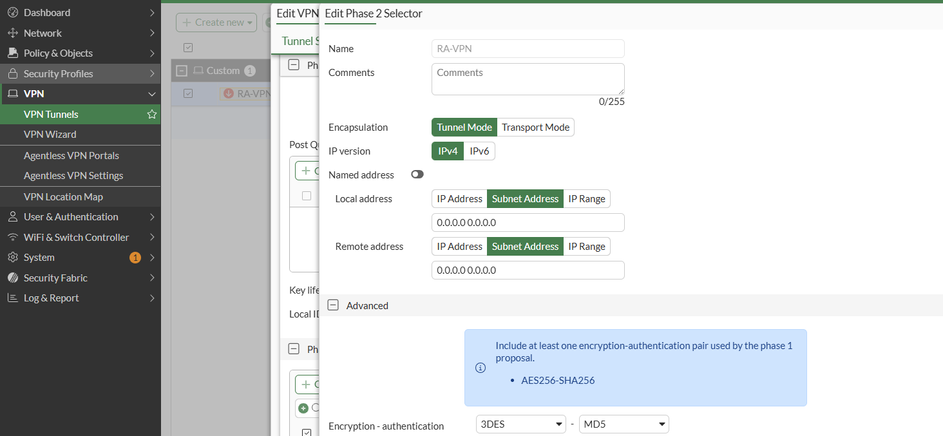The width and height of the screenshot is (943, 436).
Task: Click the Comments text area
Action: pos(528,79)
